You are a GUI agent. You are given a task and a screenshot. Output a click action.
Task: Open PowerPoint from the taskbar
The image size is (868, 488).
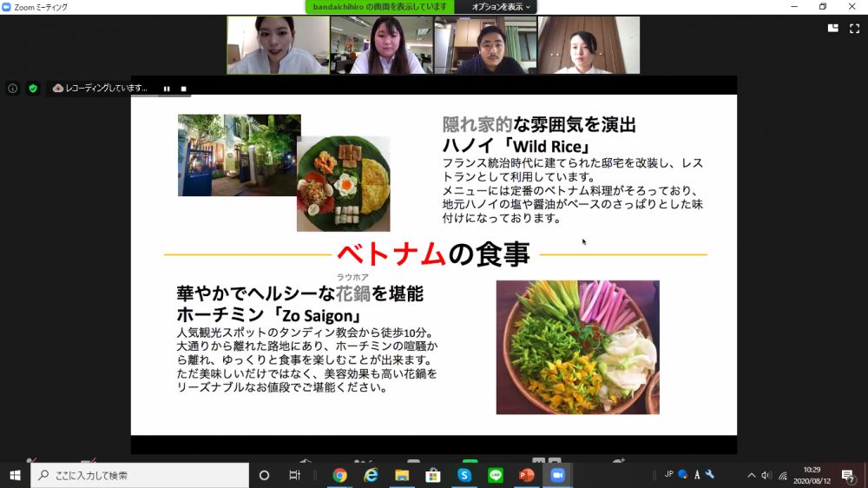point(527,475)
